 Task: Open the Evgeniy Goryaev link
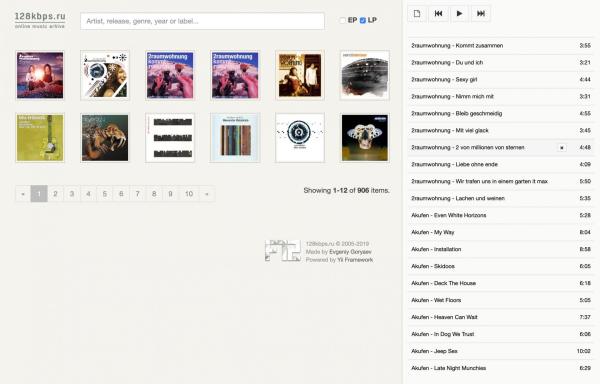(350, 252)
